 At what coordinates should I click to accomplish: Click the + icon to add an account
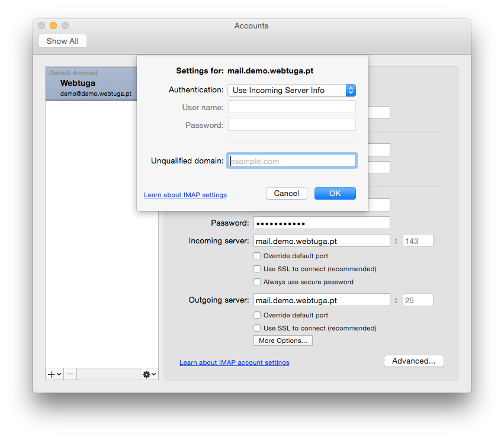pyautogui.click(x=50, y=374)
